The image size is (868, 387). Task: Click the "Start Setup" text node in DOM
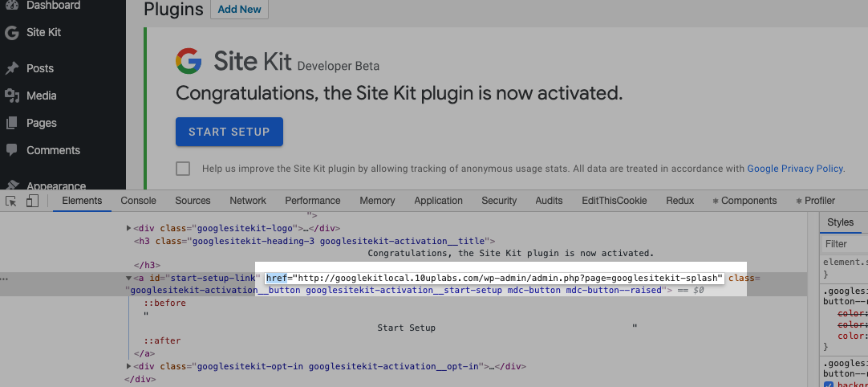(x=406, y=328)
